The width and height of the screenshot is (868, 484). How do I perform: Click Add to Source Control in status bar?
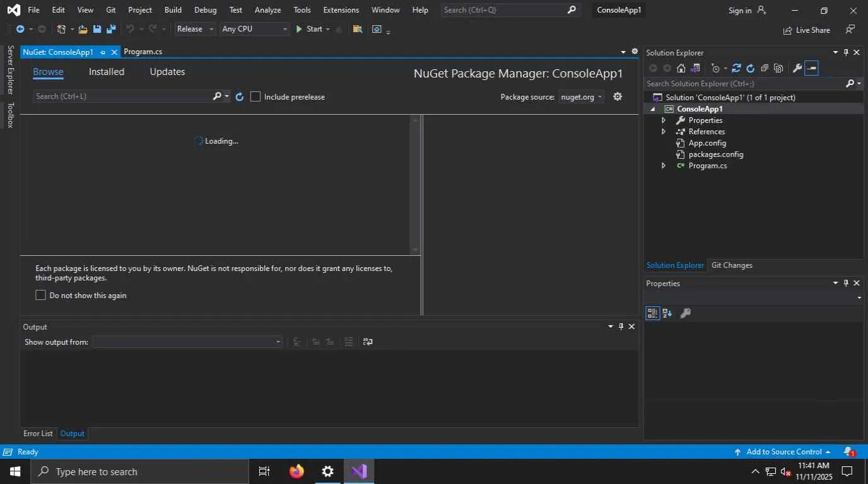click(784, 452)
